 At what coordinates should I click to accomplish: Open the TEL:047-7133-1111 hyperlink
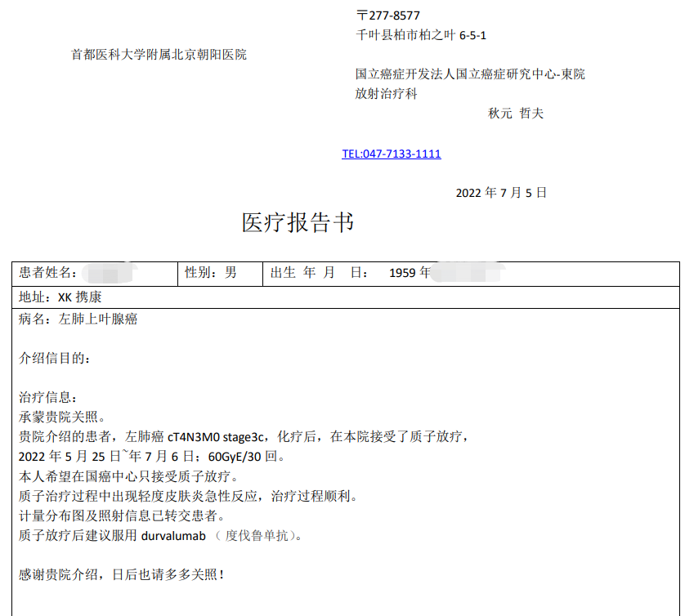(391, 154)
